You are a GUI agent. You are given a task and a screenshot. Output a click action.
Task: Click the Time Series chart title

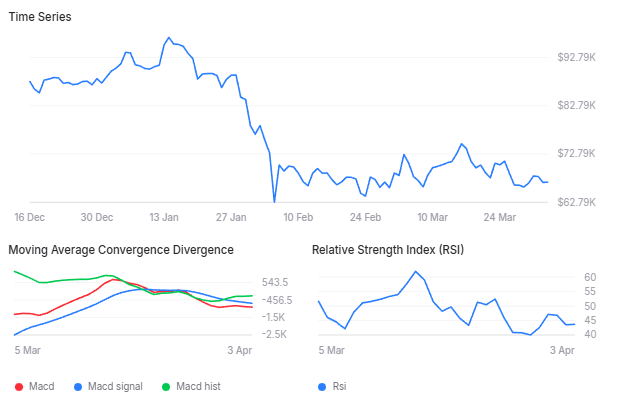(40, 18)
